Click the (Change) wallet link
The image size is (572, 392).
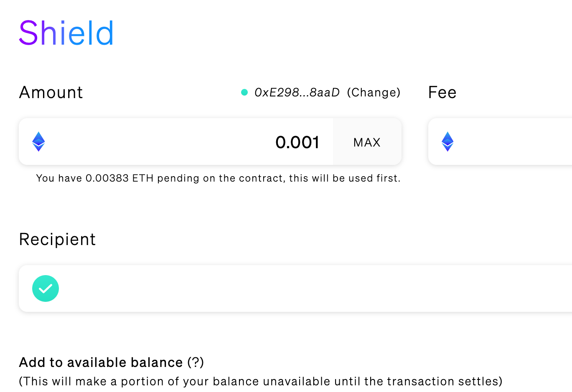[374, 92]
